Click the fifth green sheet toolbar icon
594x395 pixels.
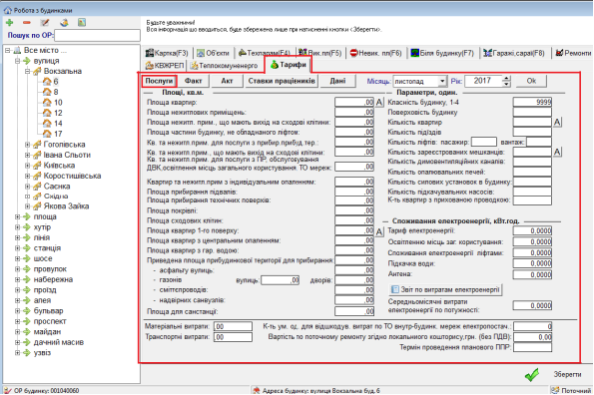click(x=82, y=23)
